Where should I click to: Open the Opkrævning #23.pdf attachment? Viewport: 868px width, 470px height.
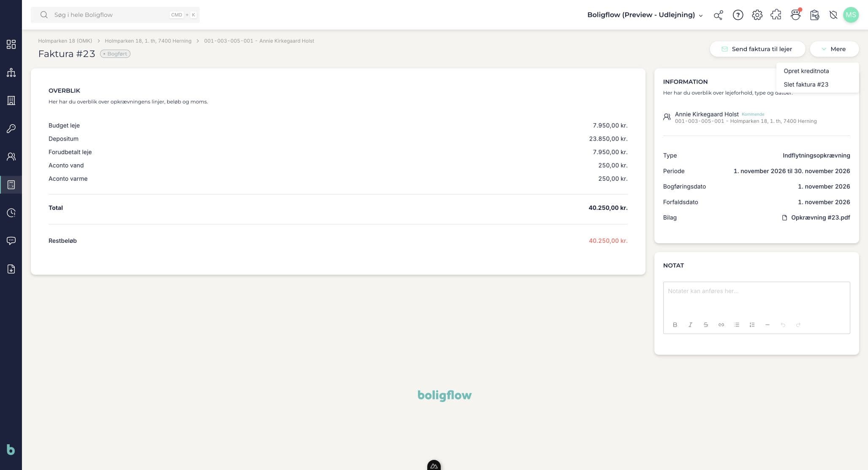816,217
